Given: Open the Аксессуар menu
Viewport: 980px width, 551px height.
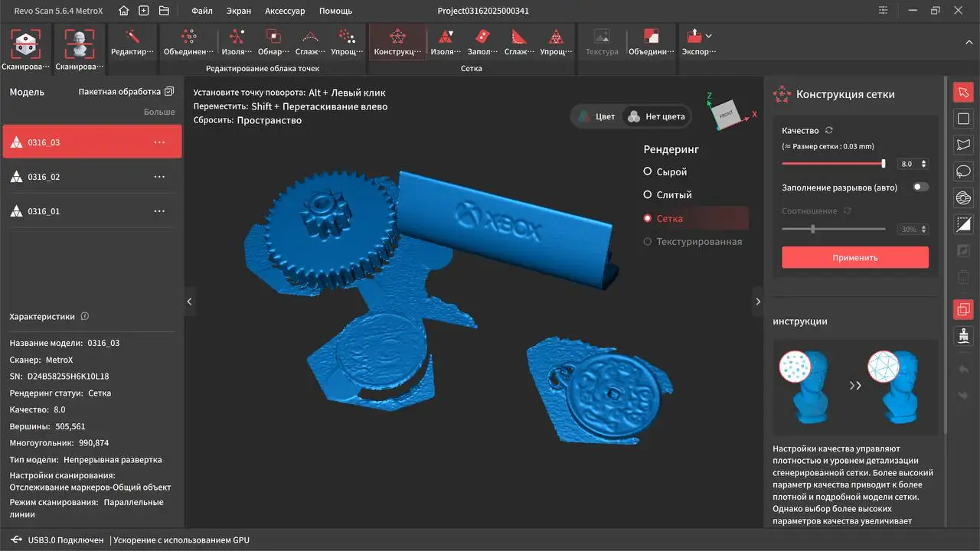Looking at the screenshot, I should [285, 11].
